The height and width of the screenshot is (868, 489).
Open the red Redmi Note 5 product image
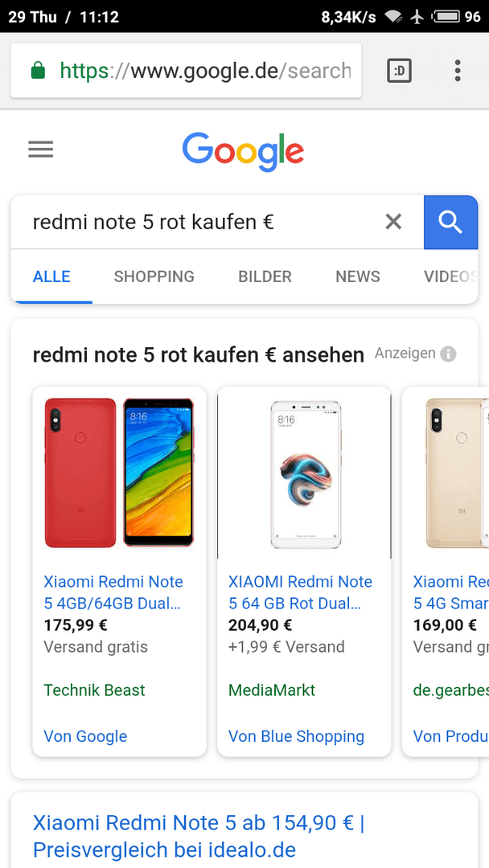119,473
